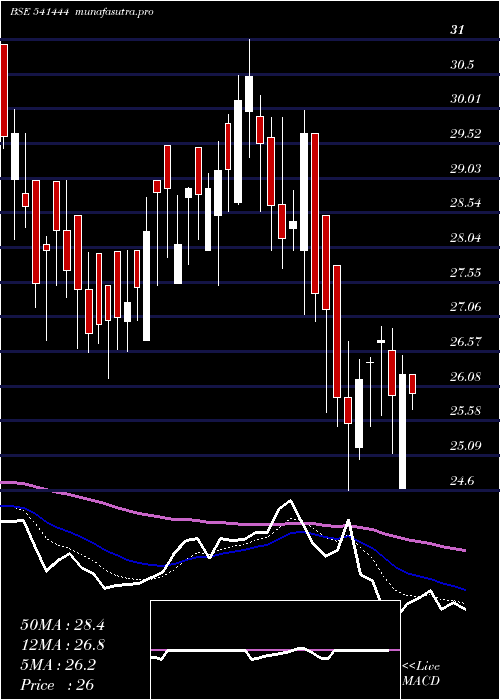Click the 28.54 price axis label

click(465, 203)
